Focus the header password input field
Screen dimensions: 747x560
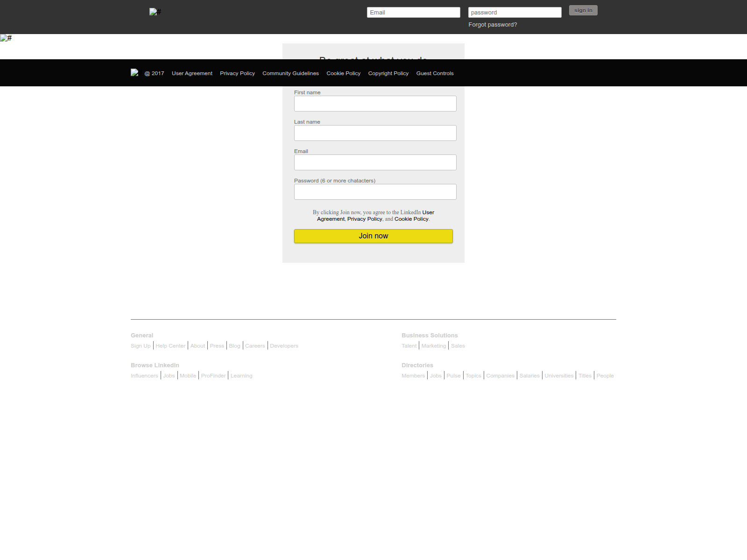pos(515,13)
